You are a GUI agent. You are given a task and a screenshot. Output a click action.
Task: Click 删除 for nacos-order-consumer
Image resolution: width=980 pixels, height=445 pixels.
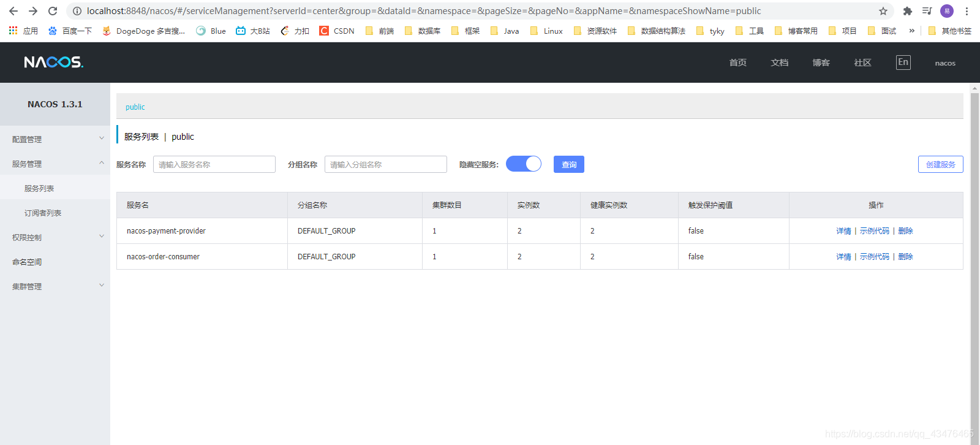pos(906,257)
